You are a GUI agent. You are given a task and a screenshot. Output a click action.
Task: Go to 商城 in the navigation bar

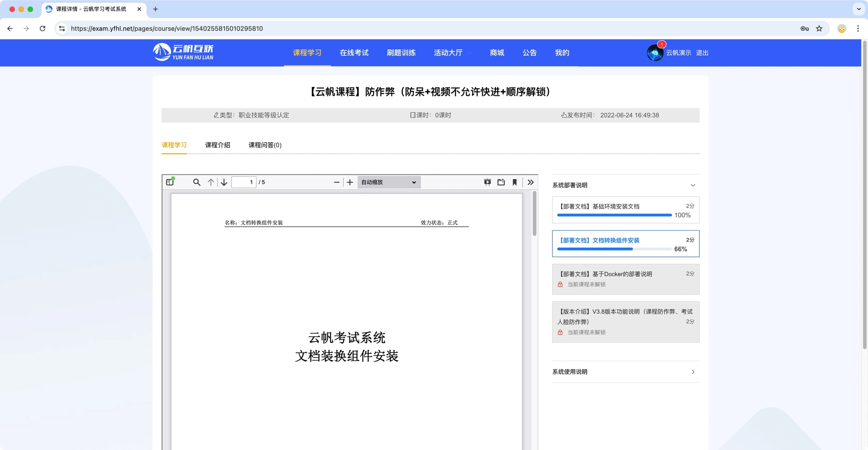coord(497,53)
